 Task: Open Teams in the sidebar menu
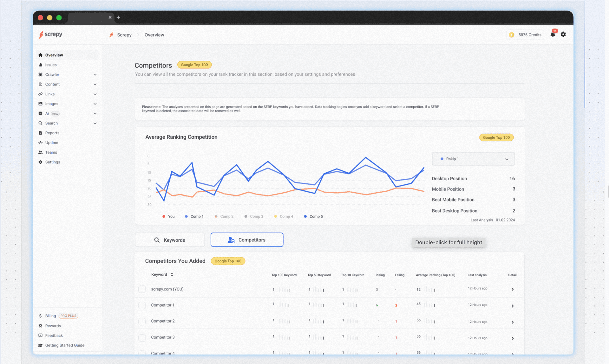[x=51, y=152]
